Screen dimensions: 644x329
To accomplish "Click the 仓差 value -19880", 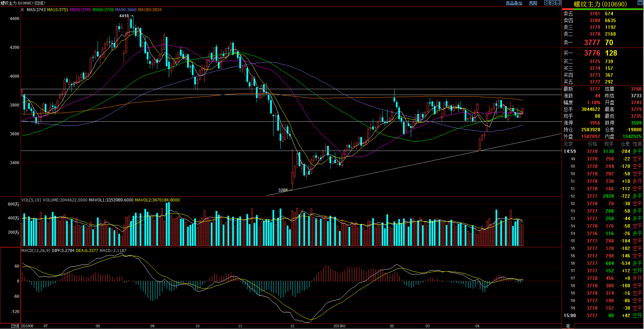I will point(634,130).
